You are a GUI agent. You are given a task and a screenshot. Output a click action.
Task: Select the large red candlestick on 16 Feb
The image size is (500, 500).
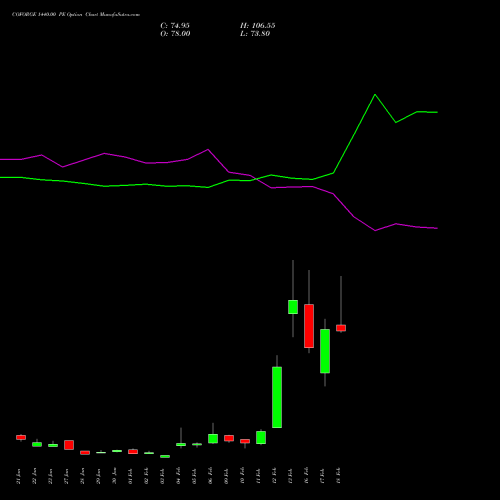click(x=309, y=326)
